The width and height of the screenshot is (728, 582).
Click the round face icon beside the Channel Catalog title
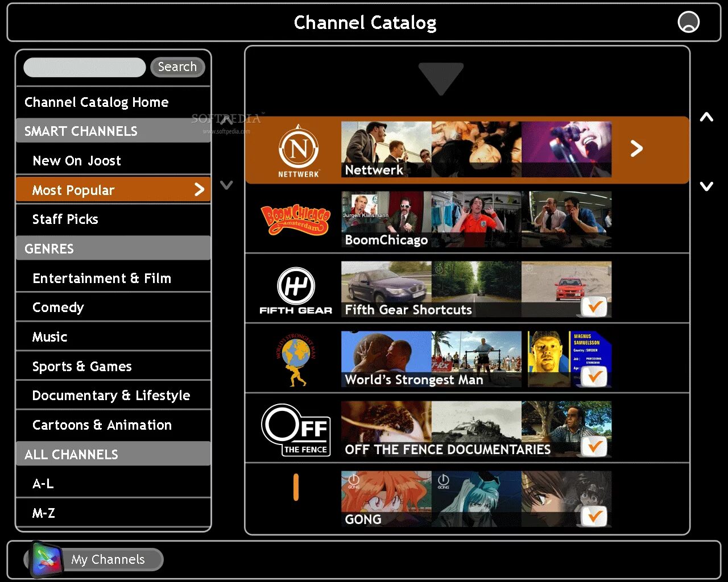click(x=689, y=22)
